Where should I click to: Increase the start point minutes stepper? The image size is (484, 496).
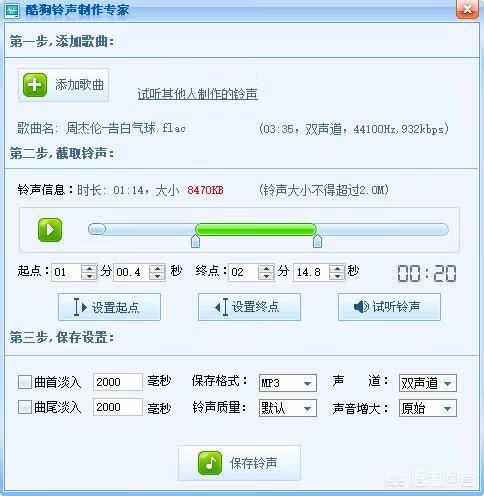(89, 269)
